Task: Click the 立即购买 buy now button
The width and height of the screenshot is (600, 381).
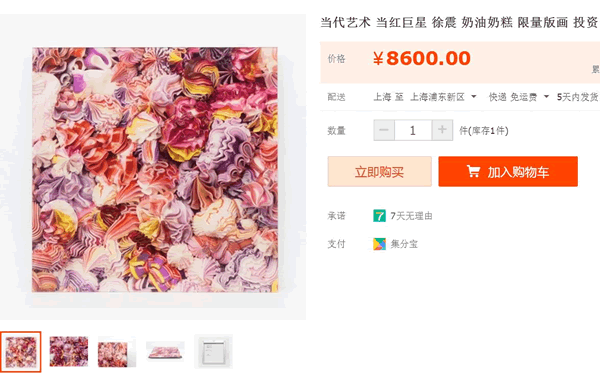Action: [x=380, y=171]
